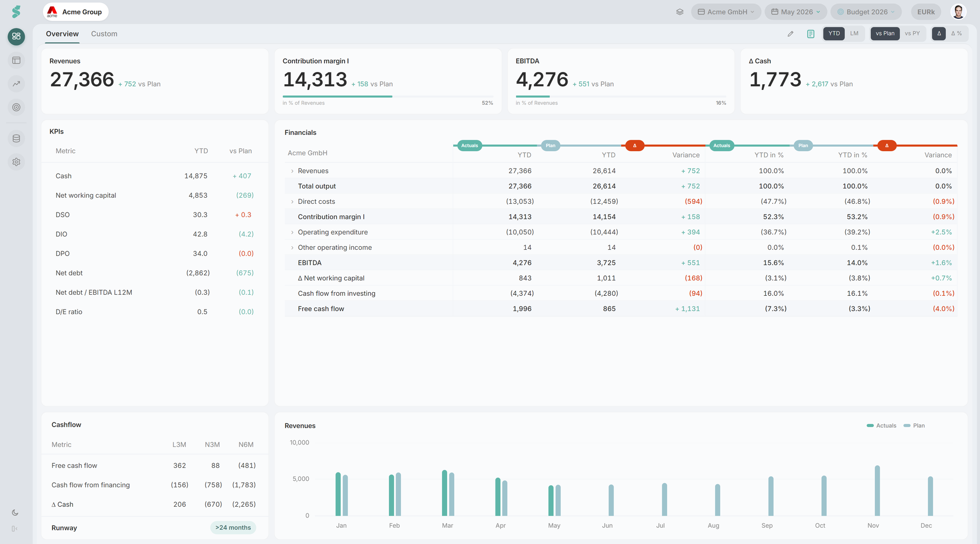
Task: Click the Net working capital KPI row
Action: [155, 195]
